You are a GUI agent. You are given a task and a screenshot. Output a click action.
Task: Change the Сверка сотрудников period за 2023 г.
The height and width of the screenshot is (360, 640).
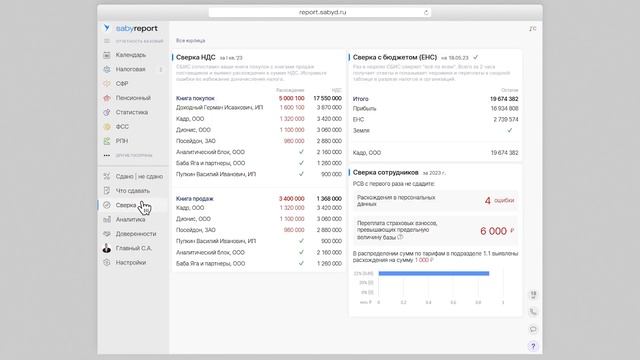click(x=434, y=173)
